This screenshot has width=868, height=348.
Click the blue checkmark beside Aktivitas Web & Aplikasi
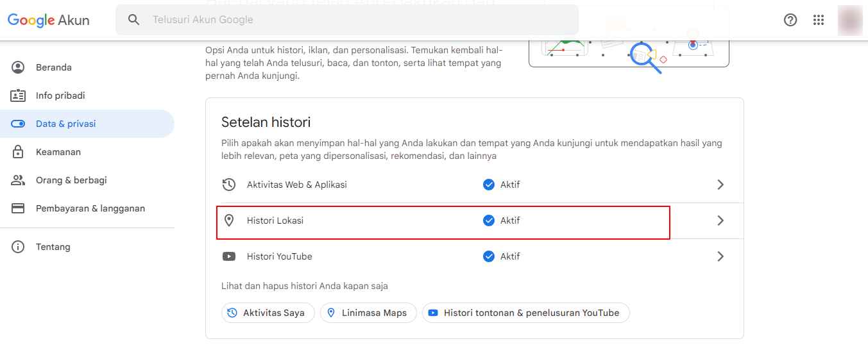point(489,185)
